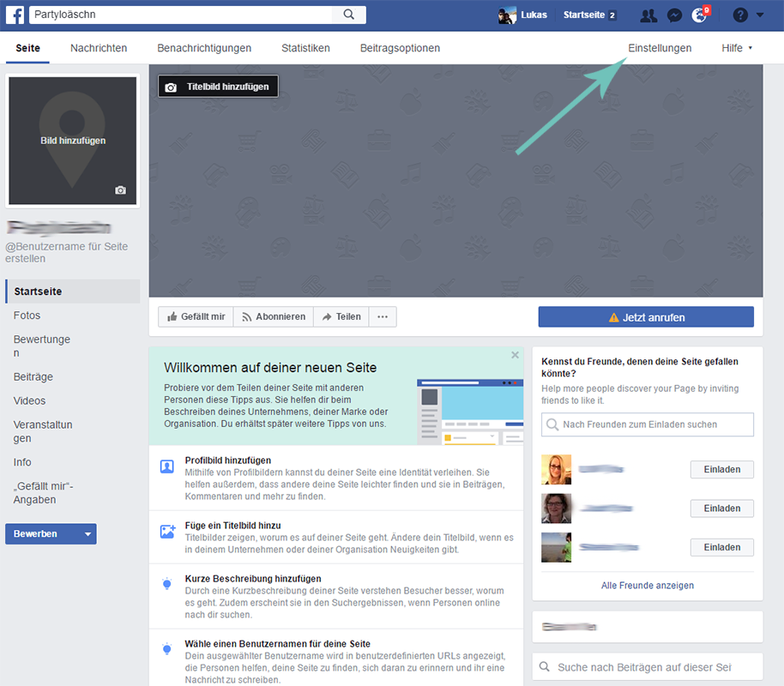Open notifications globe icon

tap(699, 15)
